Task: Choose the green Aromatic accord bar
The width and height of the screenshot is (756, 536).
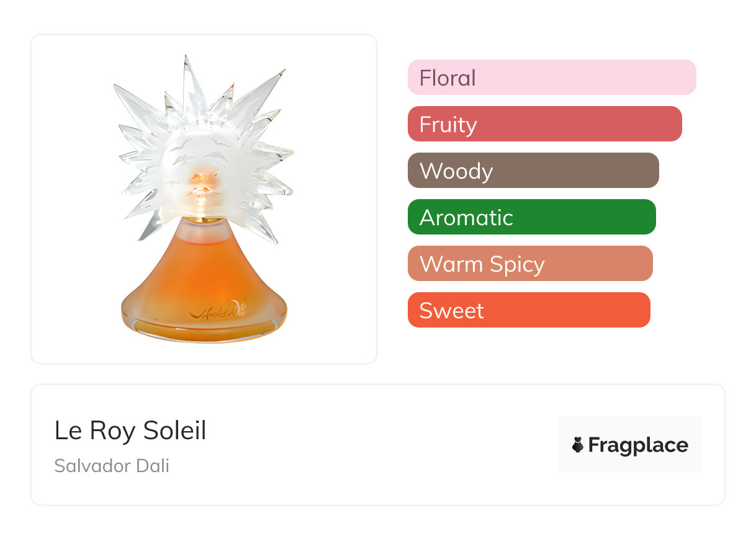Action: tap(531, 217)
